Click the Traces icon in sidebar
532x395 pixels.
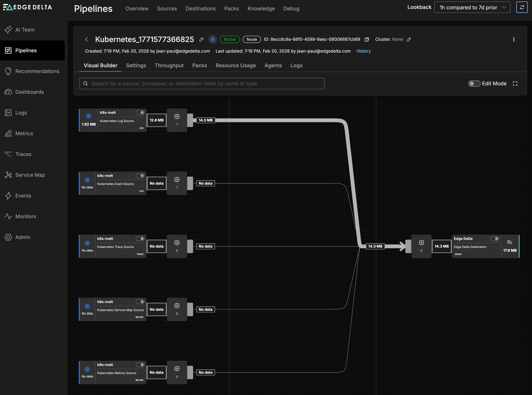pos(8,154)
